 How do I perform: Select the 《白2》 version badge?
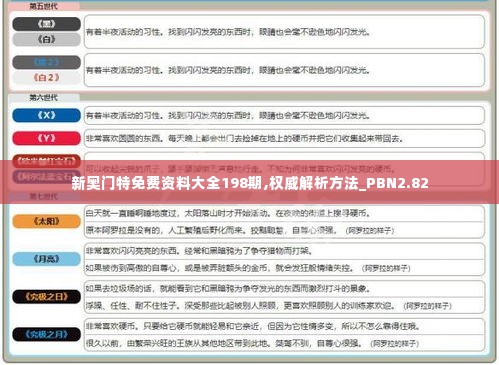46,77
